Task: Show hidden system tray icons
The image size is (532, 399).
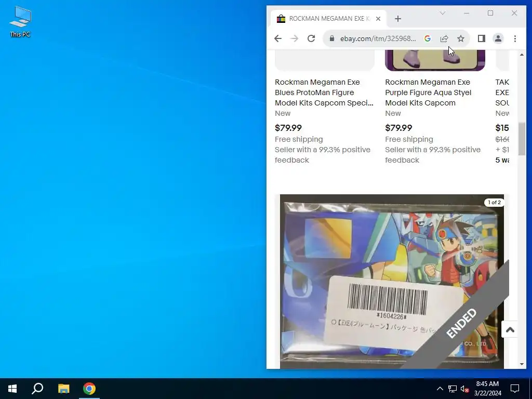Action: 440,389
